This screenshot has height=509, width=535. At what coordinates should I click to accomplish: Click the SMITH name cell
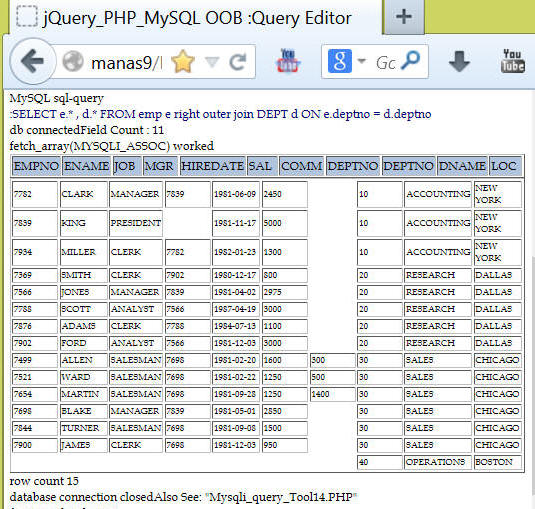click(84, 275)
